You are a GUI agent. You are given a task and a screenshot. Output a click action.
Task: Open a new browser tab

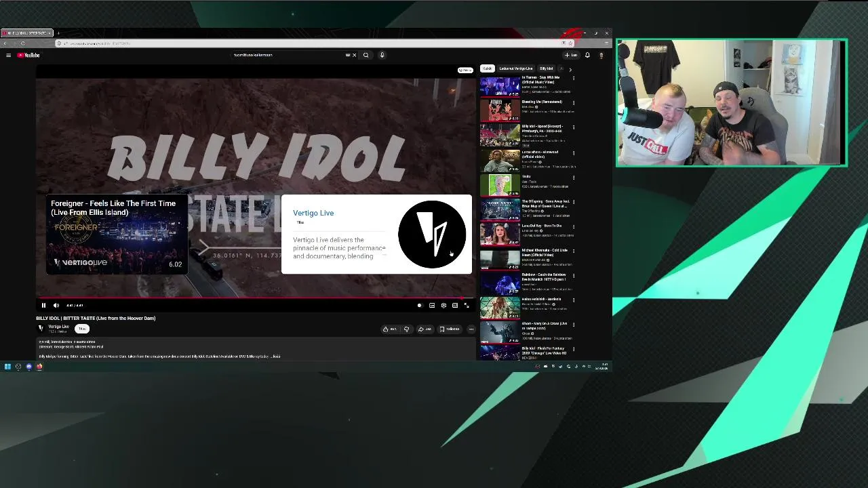pyautogui.click(x=58, y=33)
